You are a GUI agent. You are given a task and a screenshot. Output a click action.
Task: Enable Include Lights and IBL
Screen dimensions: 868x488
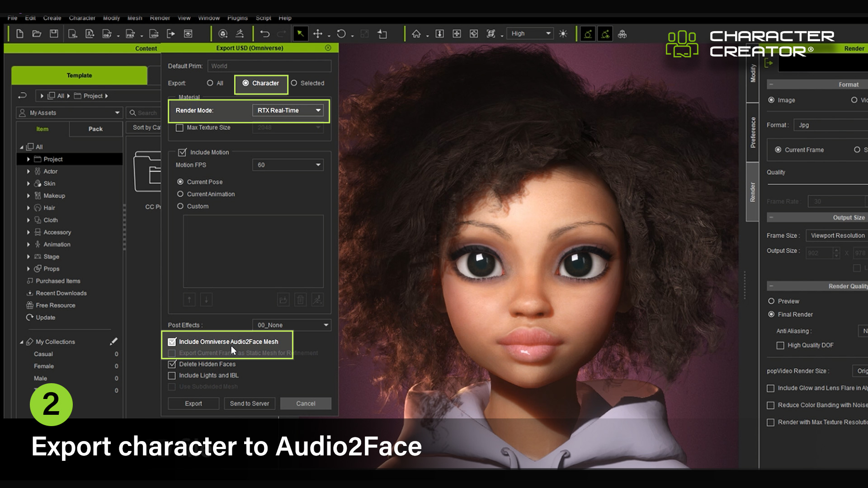pyautogui.click(x=172, y=375)
